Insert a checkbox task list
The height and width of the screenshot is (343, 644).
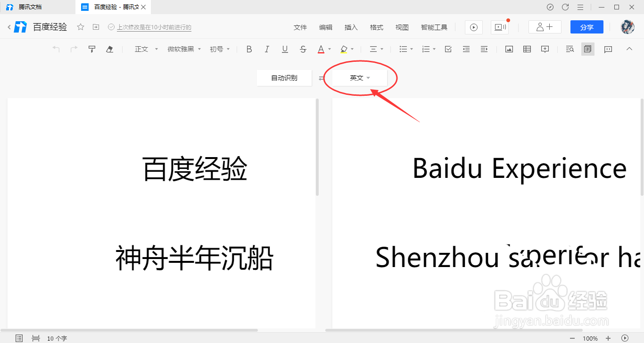(x=448, y=49)
